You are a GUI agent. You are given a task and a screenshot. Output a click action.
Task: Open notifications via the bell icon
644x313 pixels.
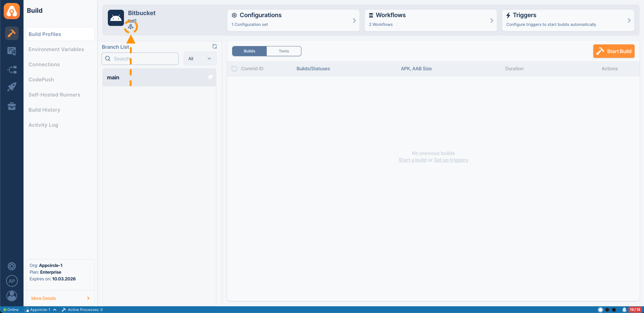pyautogui.click(x=624, y=310)
